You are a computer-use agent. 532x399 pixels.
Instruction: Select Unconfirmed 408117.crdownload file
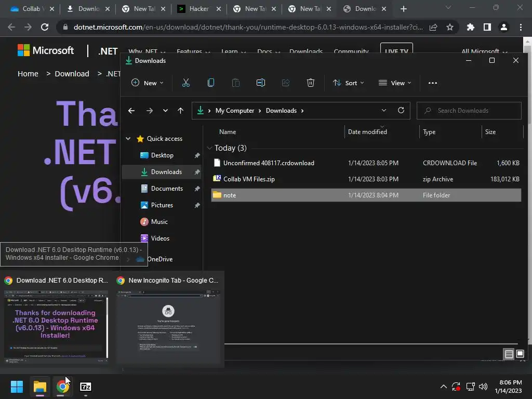click(366, 163)
